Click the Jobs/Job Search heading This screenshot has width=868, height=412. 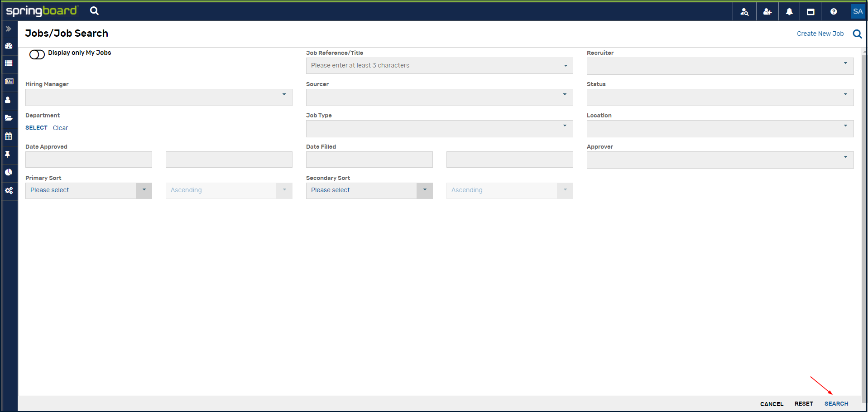pyautogui.click(x=67, y=34)
